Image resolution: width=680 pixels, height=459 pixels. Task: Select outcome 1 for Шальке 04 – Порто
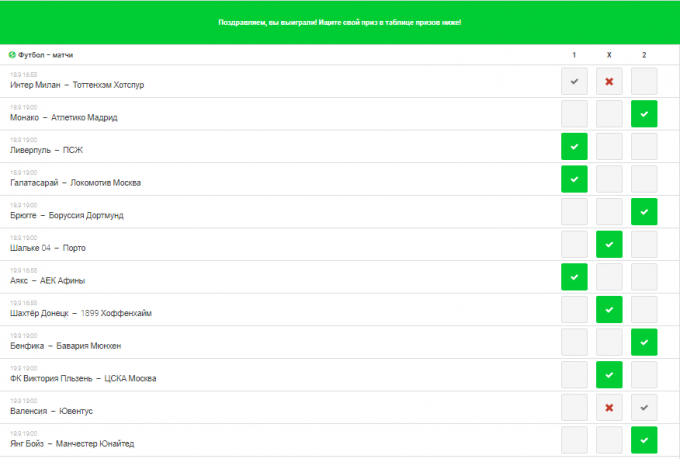[x=574, y=244]
